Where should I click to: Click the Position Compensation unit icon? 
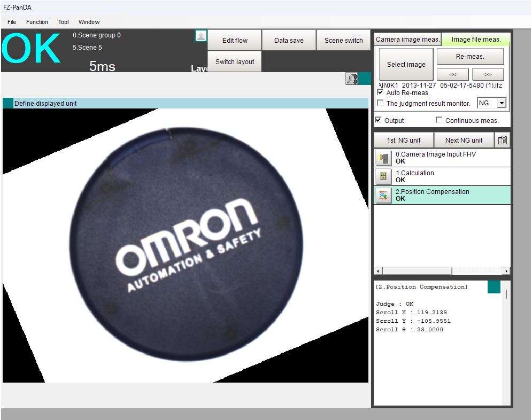coord(383,195)
